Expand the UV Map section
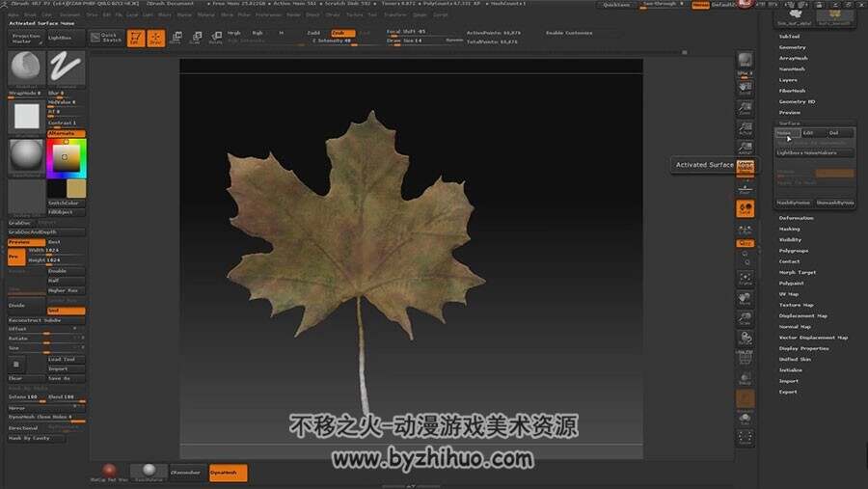This screenshot has width=868, height=489. click(x=789, y=294)
